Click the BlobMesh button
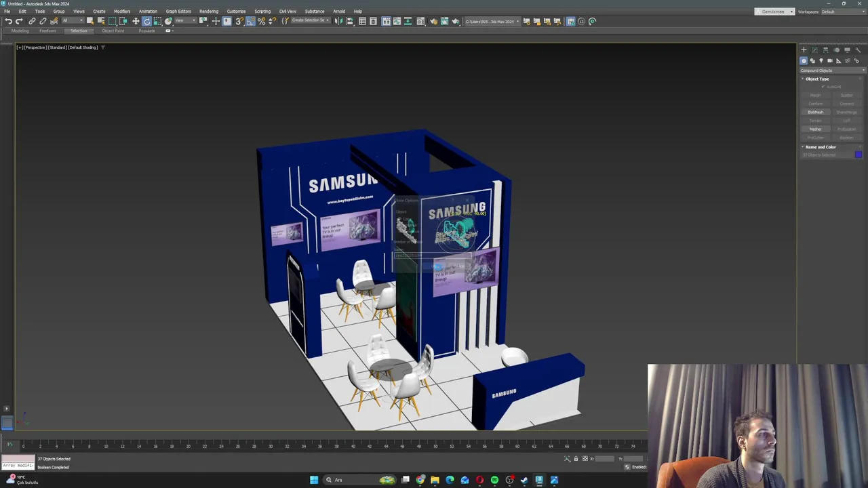The image size is (868, 488). 816,112
